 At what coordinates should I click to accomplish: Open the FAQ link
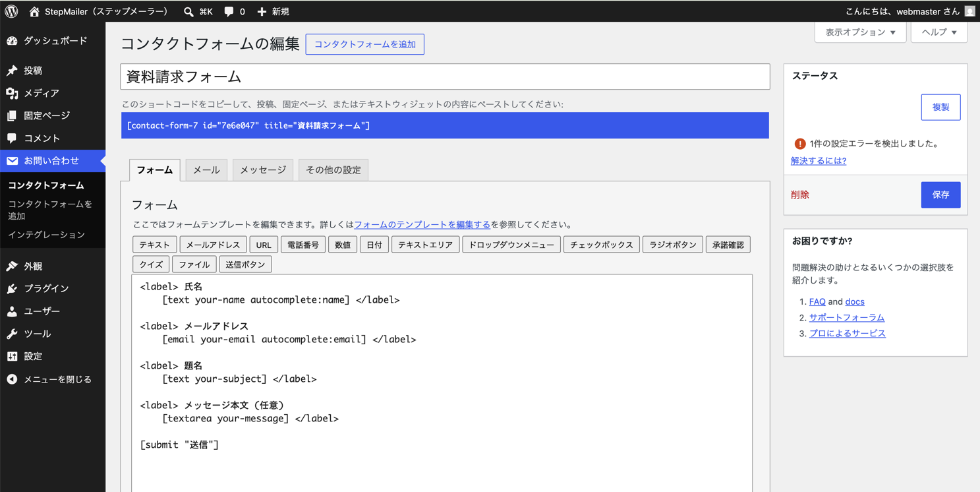pos(817,301)
